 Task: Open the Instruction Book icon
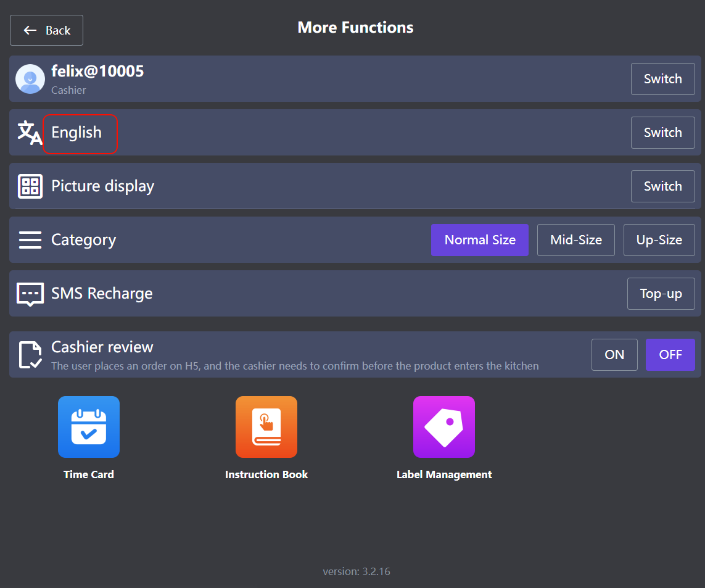click(266, 427)
